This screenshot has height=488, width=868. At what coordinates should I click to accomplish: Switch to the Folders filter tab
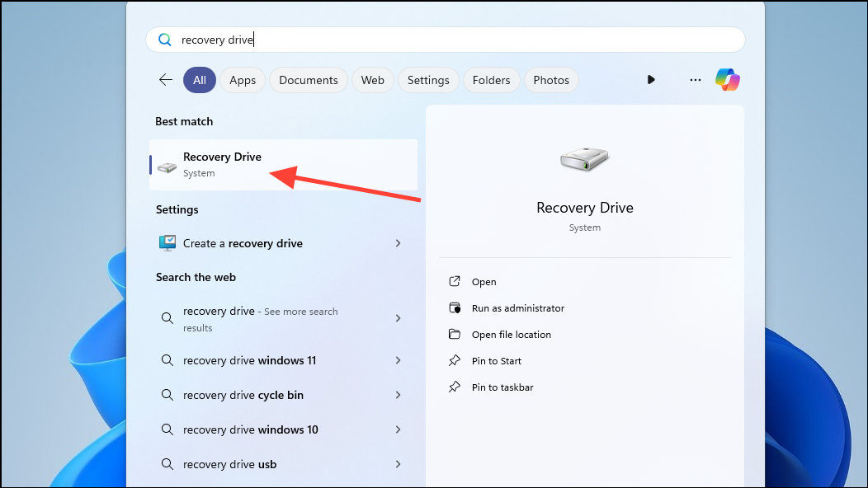492,80
